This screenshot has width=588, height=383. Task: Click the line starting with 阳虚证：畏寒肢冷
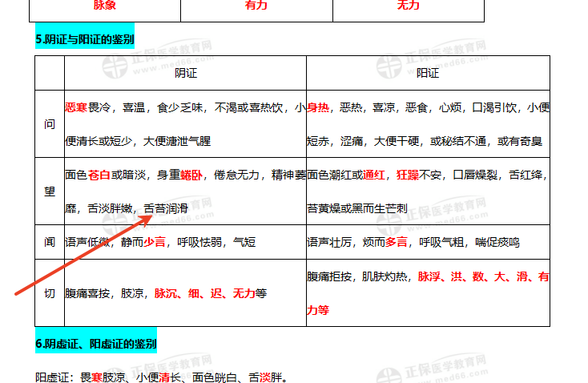(161, 376)
